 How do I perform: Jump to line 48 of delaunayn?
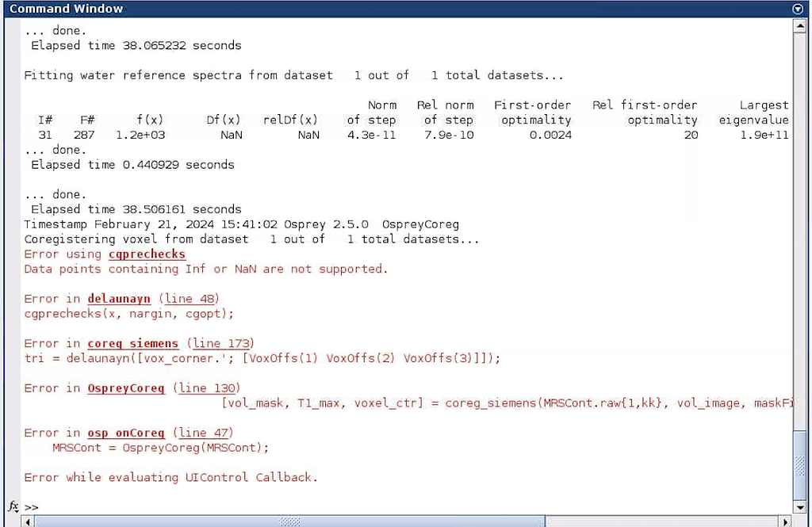(x=190, y=299)
